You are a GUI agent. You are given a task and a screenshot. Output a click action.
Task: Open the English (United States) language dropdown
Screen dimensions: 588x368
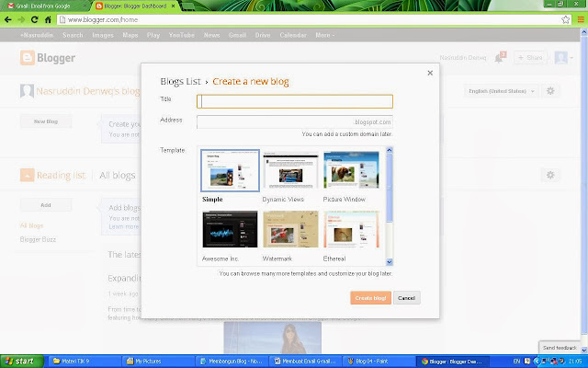501,91
